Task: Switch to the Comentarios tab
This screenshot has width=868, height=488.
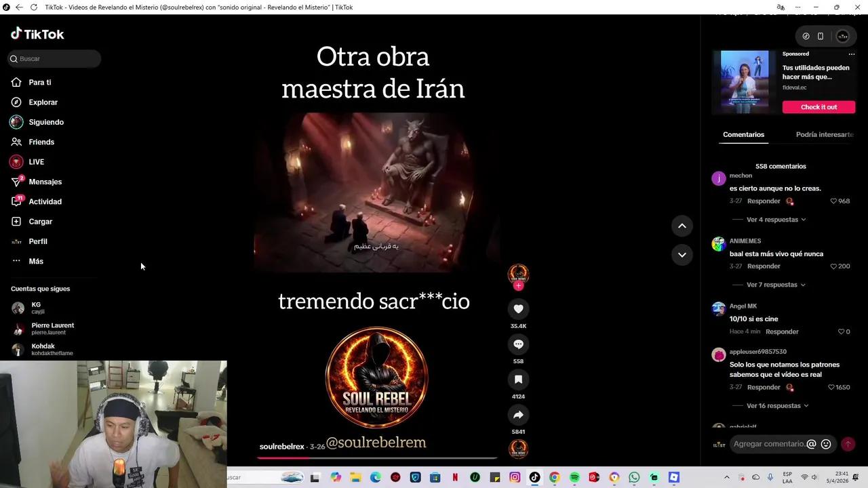Action: (x=743, y=135)
